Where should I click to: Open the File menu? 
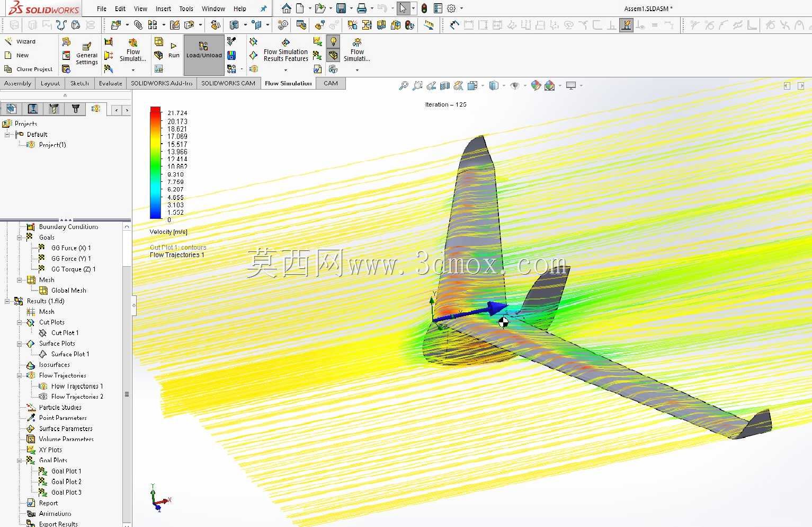pyautogui.click(x=102, y=9)
